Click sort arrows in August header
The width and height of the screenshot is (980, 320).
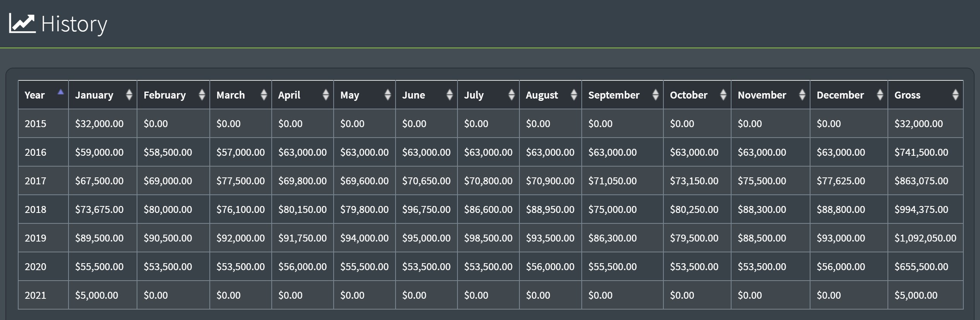[x=574, y=95]
